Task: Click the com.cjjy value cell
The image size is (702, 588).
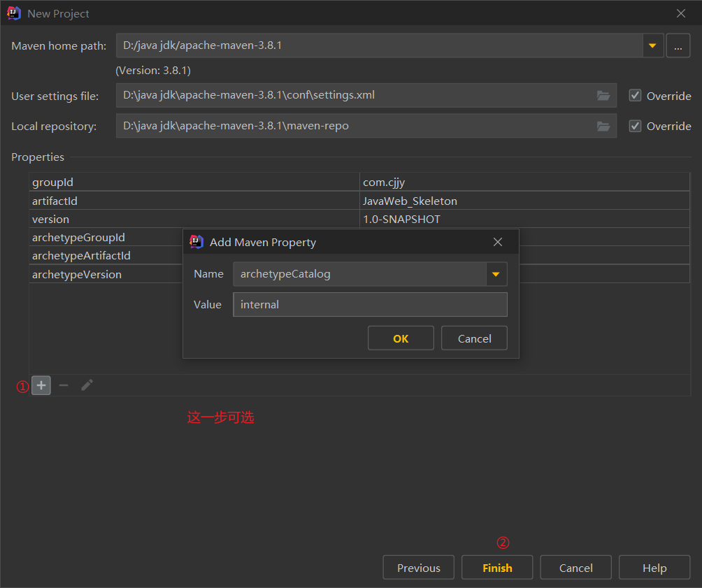Action: tap(524, 182)
